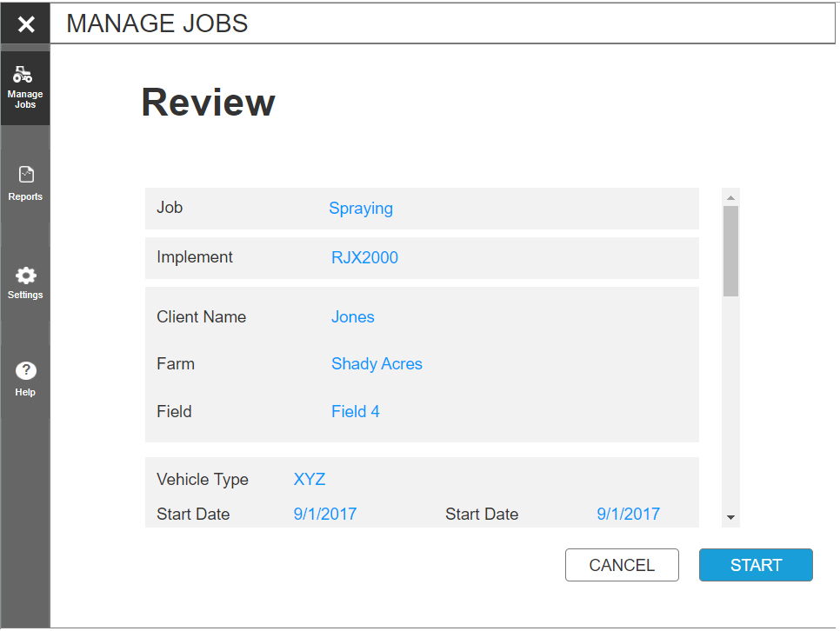Click the X close icon in top-left corner
The height and width of the screenshot is (631, 840).
coord(26,24)
